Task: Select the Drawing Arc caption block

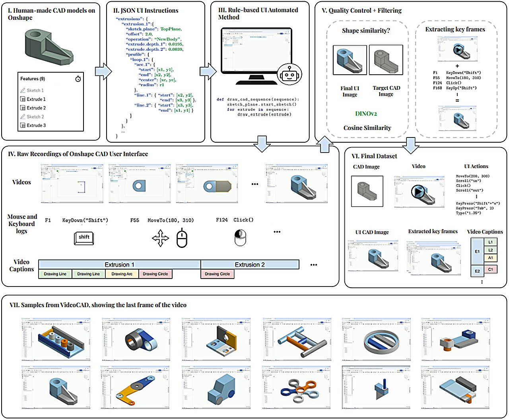Action: 122,274
